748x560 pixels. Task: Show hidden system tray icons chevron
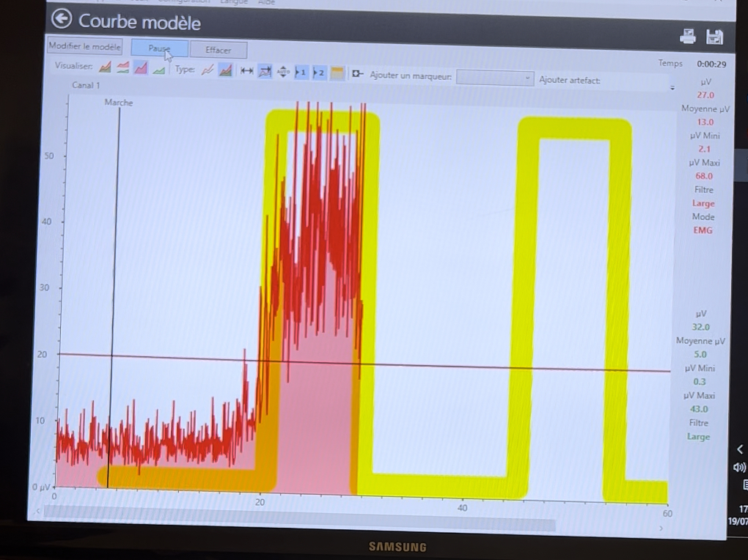pos(740,449)
